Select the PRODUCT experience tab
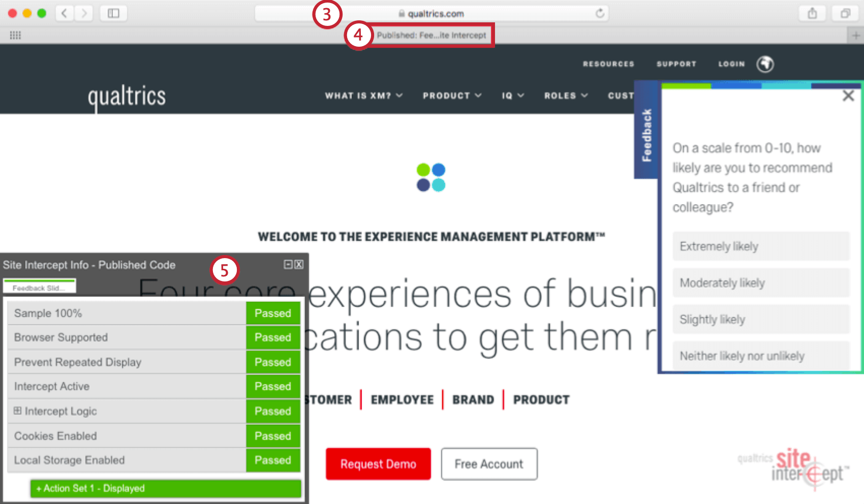This screenshot has height=504, width=864. click(541, 400)
